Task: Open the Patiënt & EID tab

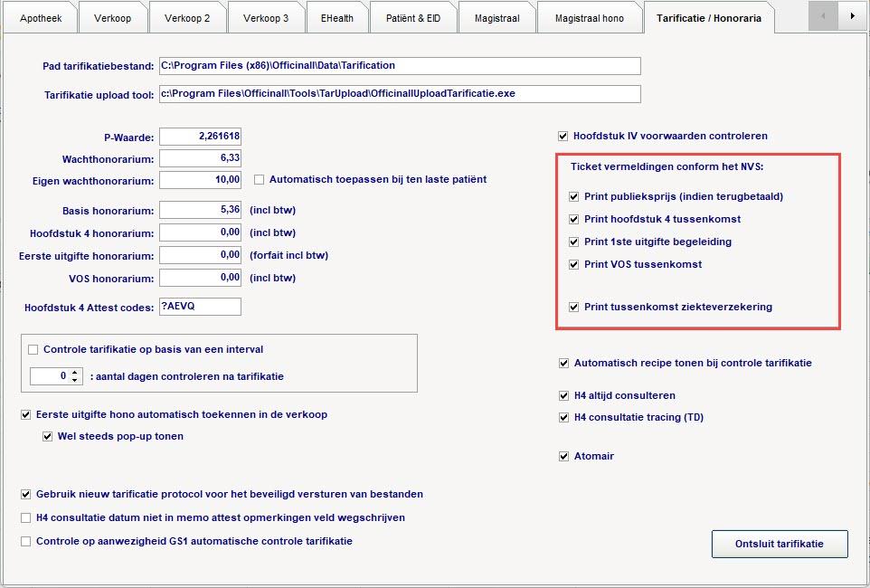Action: coord(412,16)
